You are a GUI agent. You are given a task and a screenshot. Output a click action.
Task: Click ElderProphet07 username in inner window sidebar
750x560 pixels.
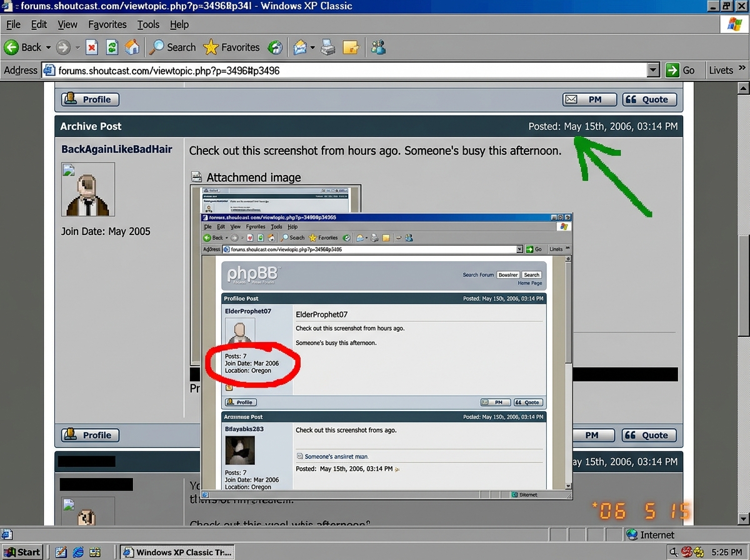coord(247,311)
